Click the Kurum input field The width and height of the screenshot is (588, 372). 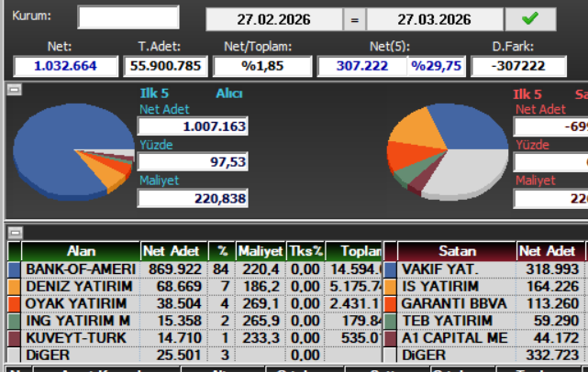click(128, 17)
